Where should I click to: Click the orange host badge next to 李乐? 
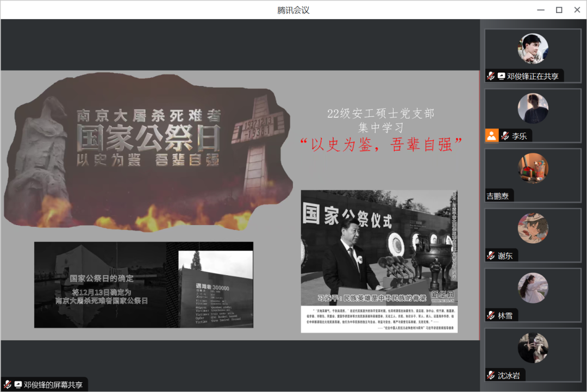(x=492, y=136)
